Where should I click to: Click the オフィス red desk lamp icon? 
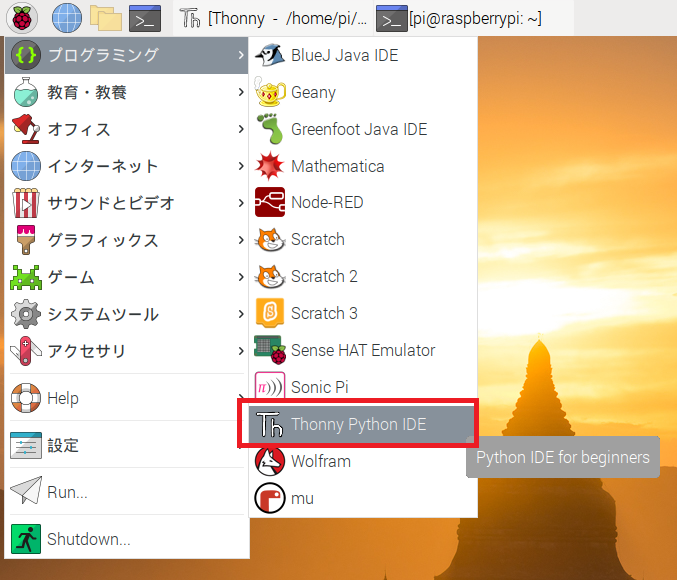click(26, 129)
